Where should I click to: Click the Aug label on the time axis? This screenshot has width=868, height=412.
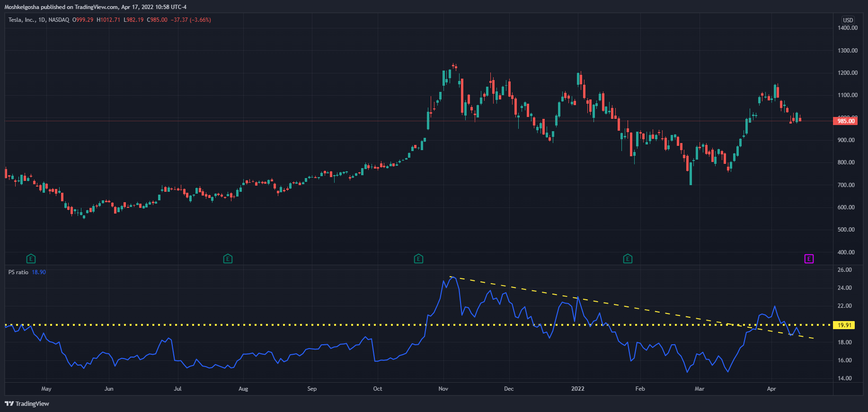click(x=243, y=389)
